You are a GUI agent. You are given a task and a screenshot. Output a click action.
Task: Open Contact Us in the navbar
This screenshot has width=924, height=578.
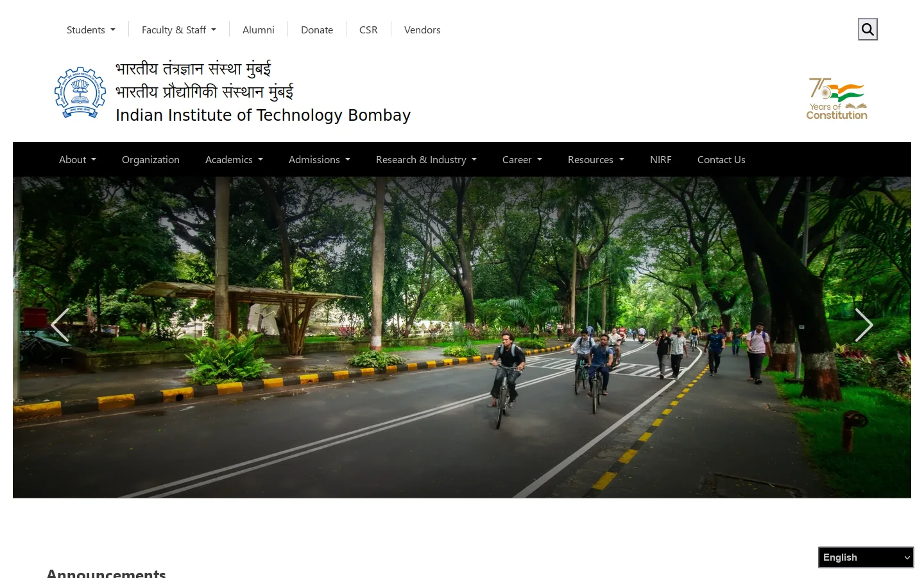tap(721, 159)
